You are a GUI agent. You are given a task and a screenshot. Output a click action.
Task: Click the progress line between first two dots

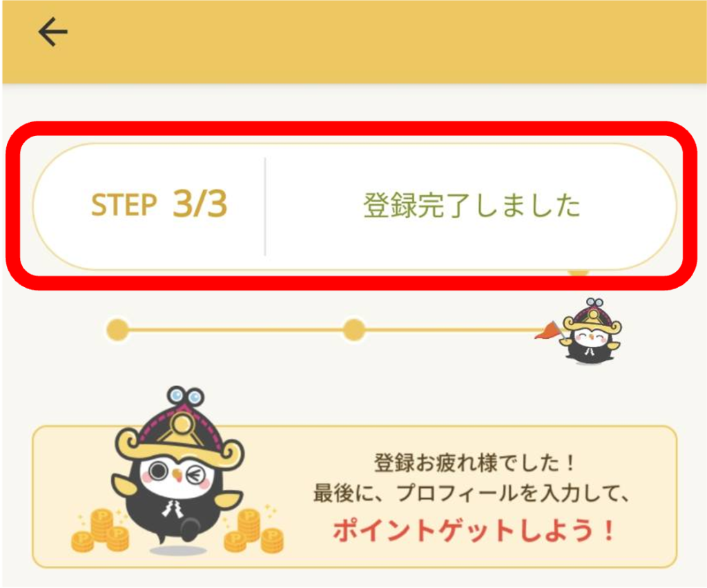(236, 330)
